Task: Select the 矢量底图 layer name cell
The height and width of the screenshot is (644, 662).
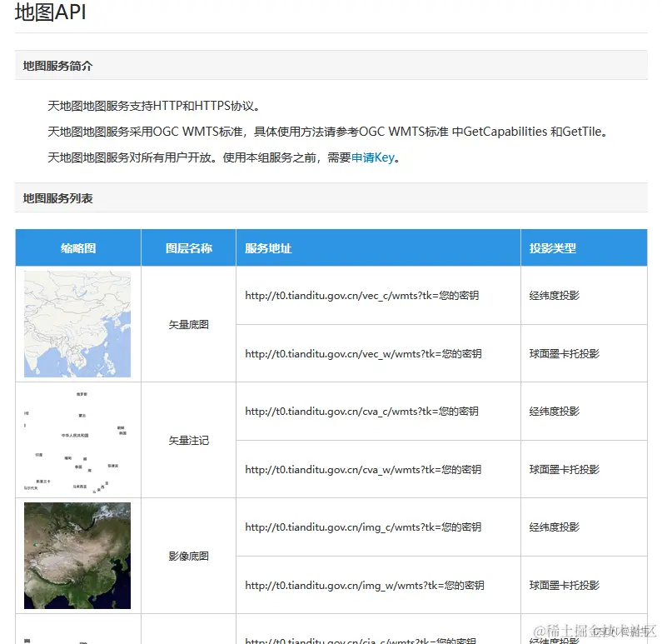Action: (189, 324)
